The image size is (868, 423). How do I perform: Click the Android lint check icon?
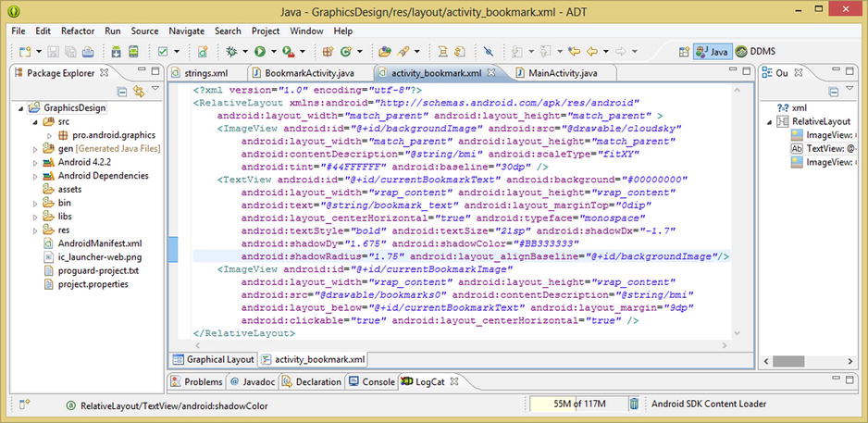tap(163, 52)
